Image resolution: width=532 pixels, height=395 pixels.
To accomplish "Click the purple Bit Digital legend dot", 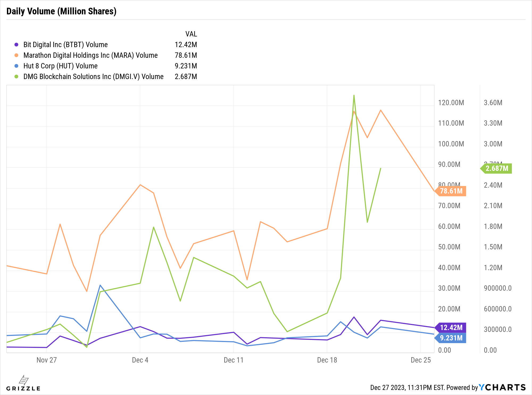I will 16,45.
